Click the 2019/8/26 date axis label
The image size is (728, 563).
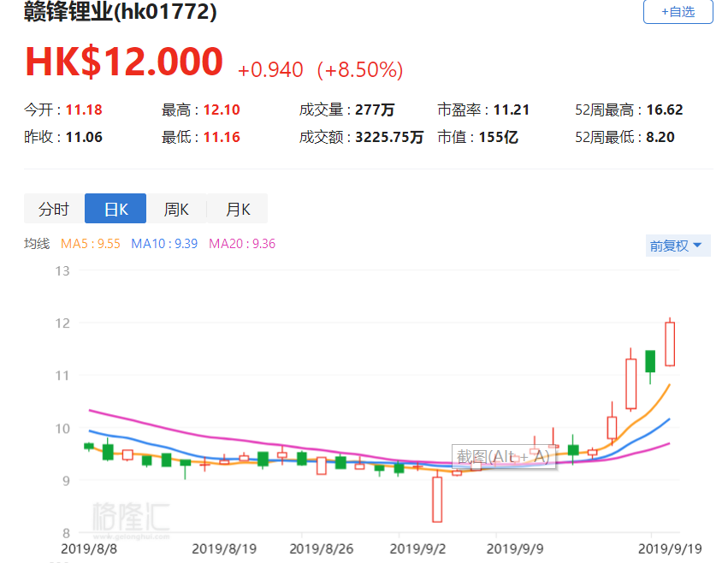pos(322,549)
